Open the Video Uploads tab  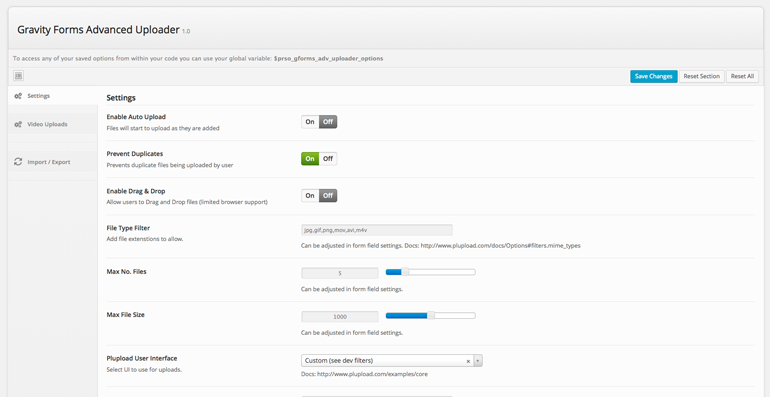(x=53, y=124)
